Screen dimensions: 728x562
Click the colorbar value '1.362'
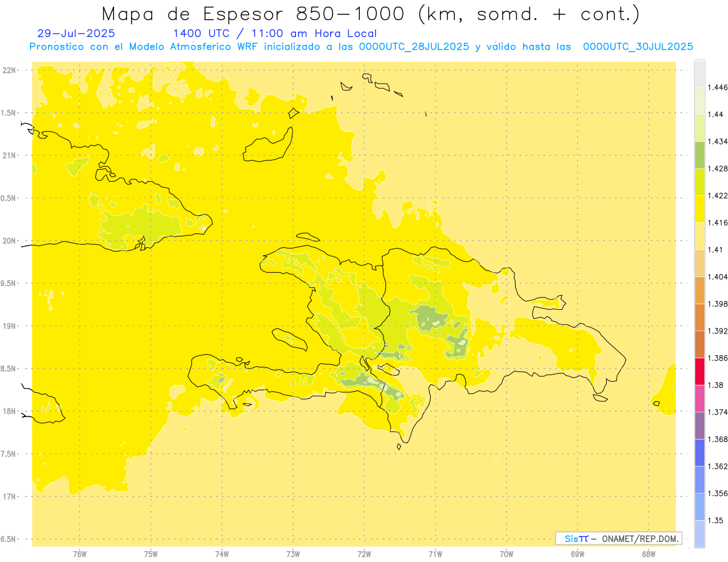718,466
